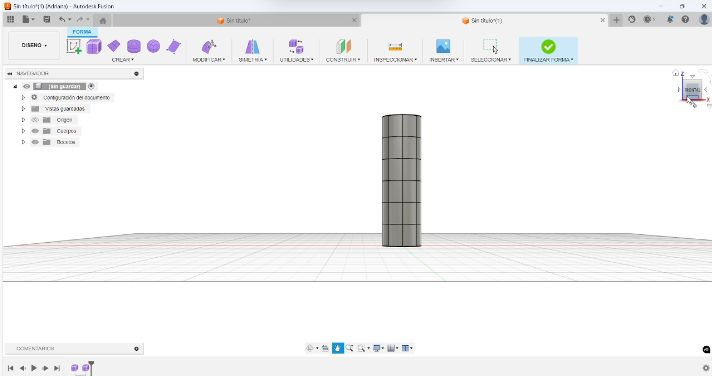
Task: Expand the Origen folder
Action: [x=23, y=120]
